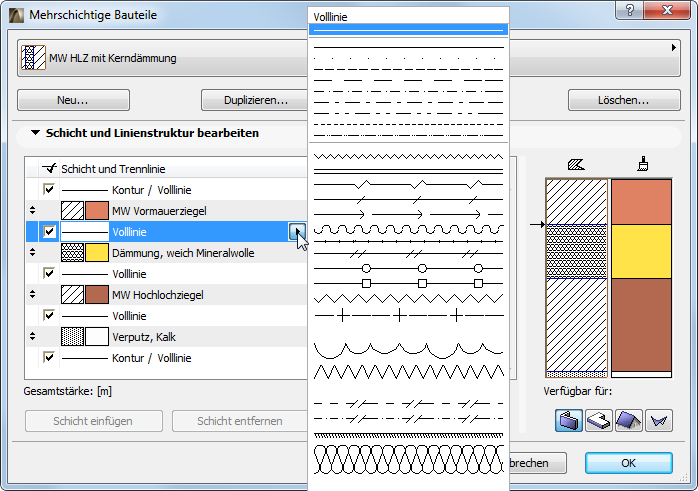Toggle slab availability icon under Verfügbar für
Image resolution: width=698 pixels, height=491 pixels.
(599, 421)
